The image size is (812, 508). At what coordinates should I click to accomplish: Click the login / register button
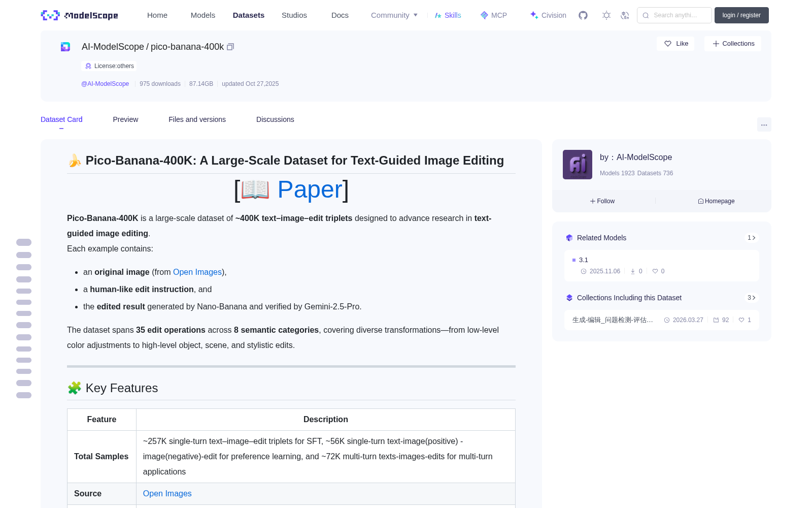[741, 15]
